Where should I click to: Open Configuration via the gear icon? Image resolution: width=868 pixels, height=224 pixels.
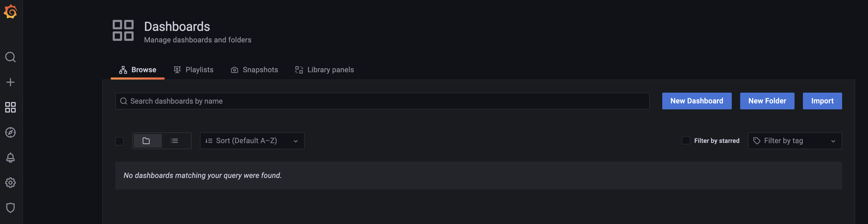10,182
